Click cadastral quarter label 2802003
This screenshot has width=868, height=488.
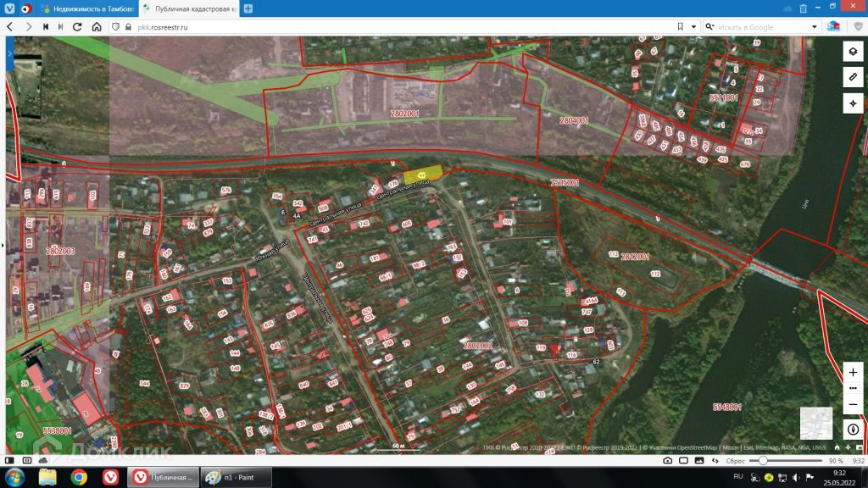click(x=60, y=251)
